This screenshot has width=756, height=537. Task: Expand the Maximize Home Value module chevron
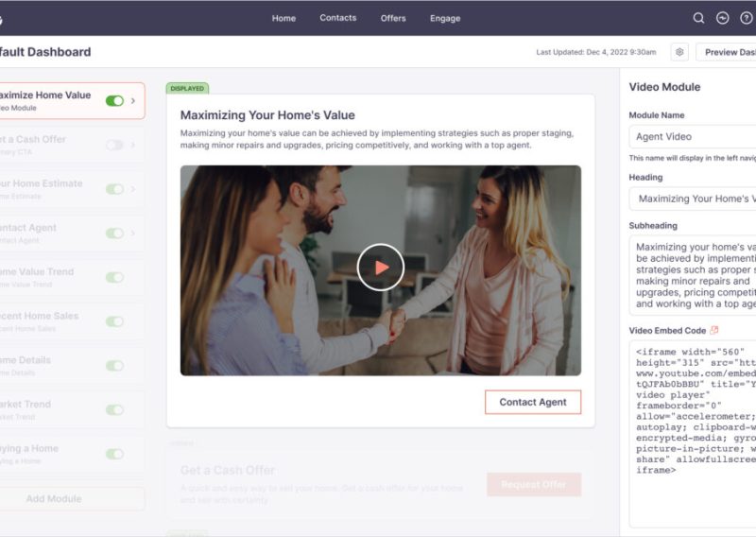point(133,100)
